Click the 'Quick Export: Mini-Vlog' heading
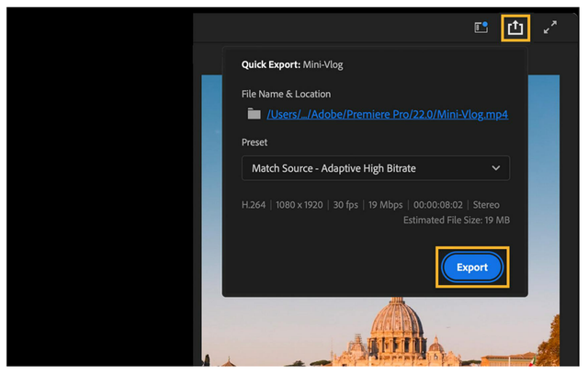This screenshot has height=375, width=588. click(x=292, y=64)
